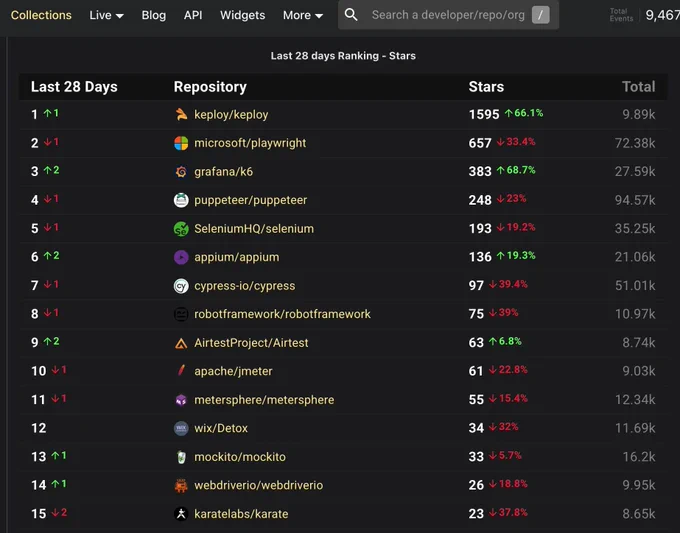This screenshot has height=533, width=680.
Task: Open the Widgets navigation item
Action: click(x=242, y=15)
